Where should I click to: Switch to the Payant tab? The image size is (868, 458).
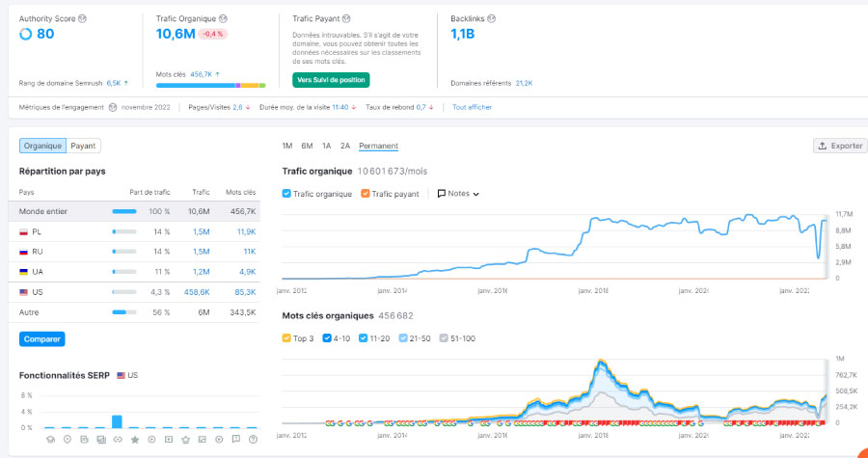pos(83,146)
